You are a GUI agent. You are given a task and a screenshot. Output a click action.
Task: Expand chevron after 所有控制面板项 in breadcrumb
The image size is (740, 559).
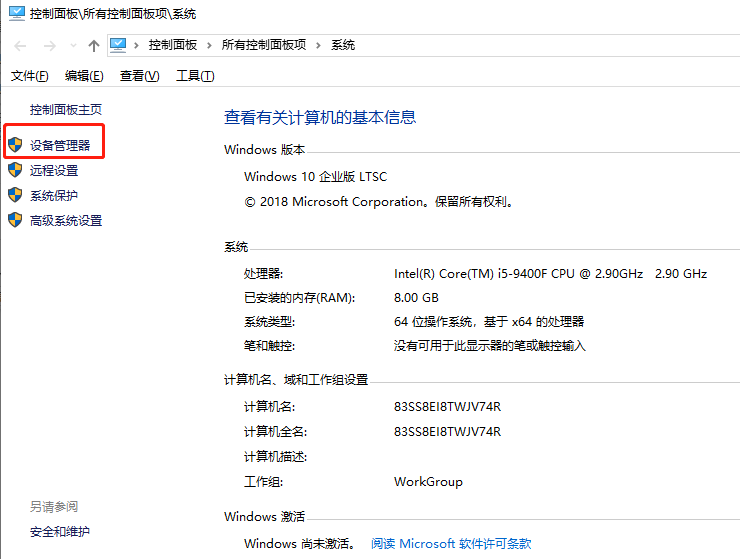318,45
